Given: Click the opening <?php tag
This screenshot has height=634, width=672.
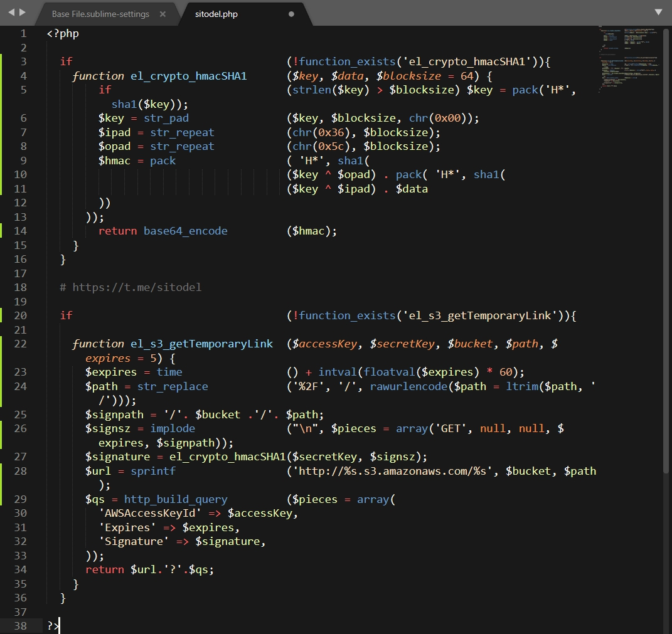Looking at the screenshot, I should (x=63, y=33).
